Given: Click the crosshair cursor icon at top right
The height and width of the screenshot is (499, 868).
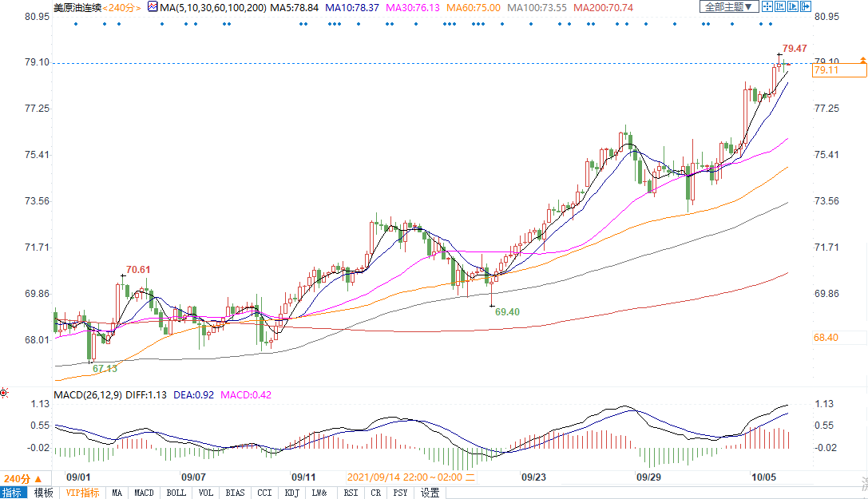Looking at the screenshot, I should click(x=767, y=7).
